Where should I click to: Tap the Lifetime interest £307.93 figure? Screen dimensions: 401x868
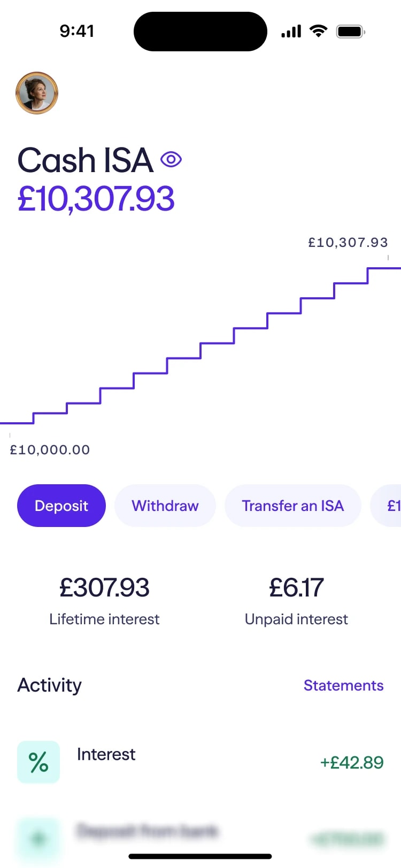point(104,588)
